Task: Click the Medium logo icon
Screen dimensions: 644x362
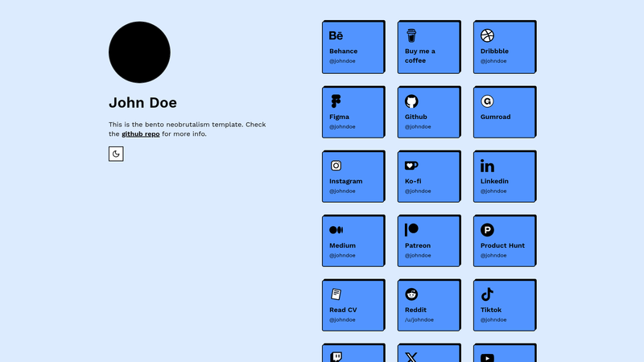Action: coord(336,230)
